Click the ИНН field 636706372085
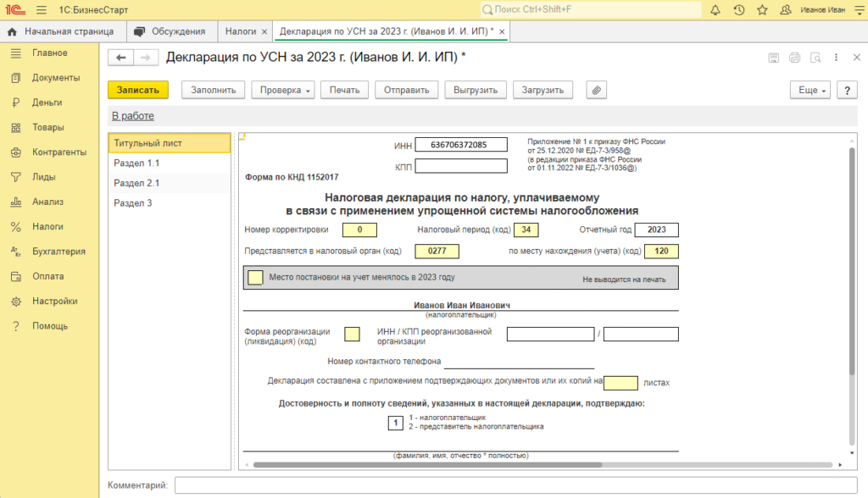 (461, 145)
